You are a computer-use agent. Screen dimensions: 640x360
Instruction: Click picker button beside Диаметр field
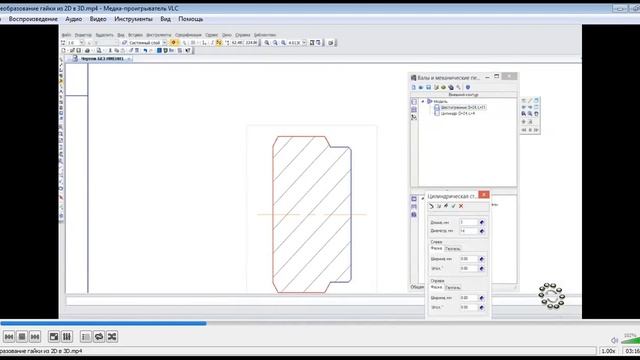(x=482, y=231)
